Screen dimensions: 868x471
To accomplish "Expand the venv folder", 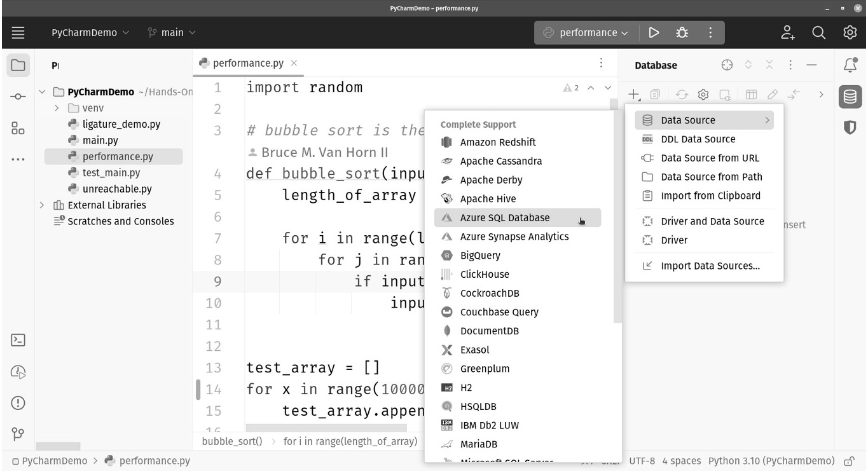I will 57,108.
